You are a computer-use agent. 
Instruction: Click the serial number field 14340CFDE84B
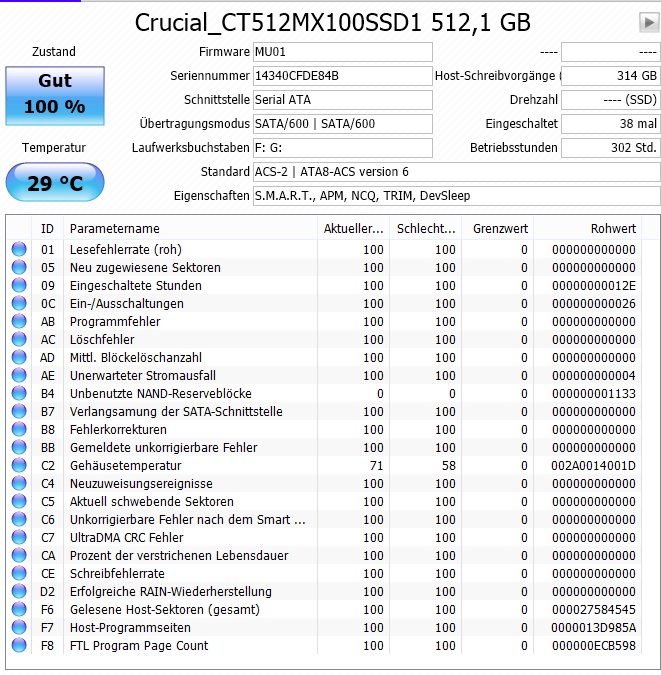343,76
